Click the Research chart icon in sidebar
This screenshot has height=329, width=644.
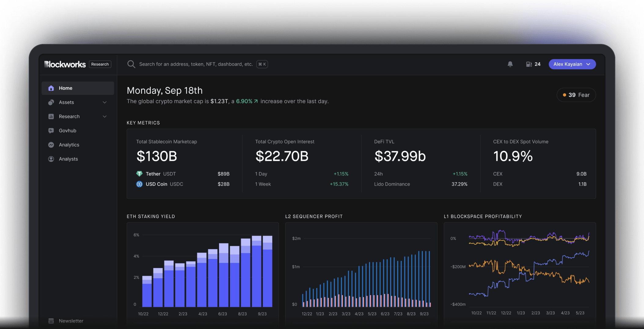click(x=51, y=116)
